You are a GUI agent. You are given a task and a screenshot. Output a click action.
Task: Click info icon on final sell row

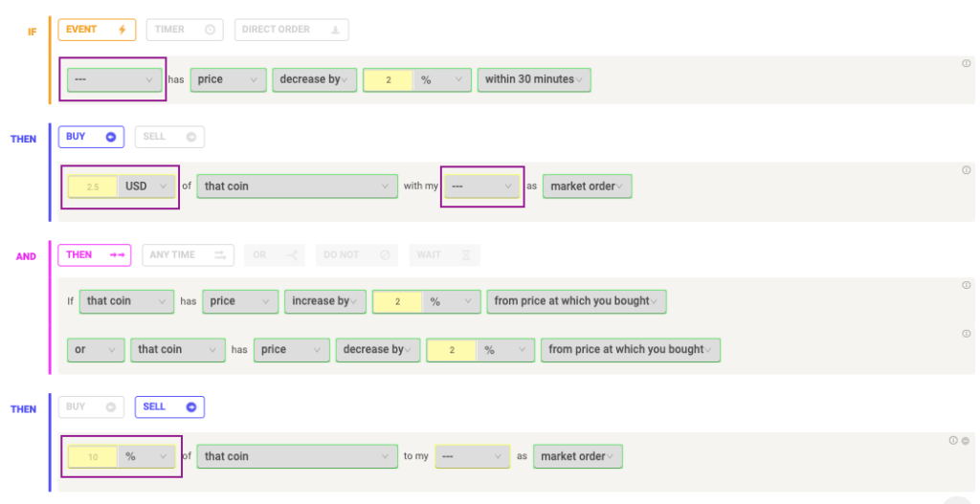point(953,441)
